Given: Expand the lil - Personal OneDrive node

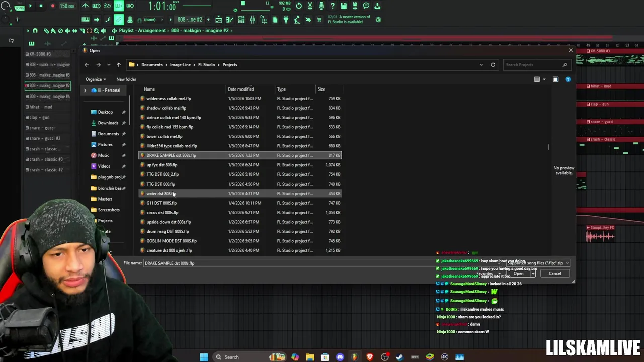Looking at the screenshot, I should [x=85, y=90].
